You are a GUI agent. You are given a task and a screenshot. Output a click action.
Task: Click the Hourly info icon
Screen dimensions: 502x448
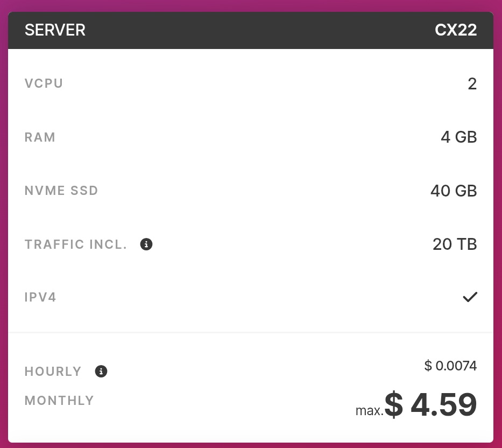coord(101,372)
